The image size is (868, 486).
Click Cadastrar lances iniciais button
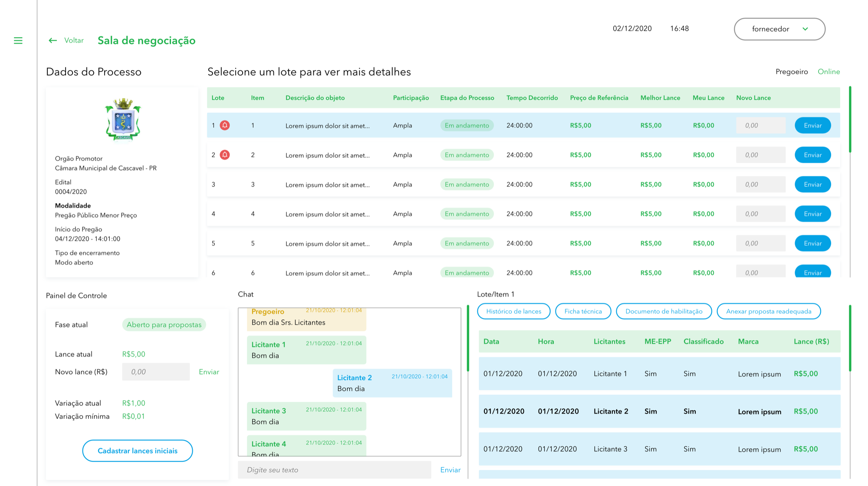138,451
